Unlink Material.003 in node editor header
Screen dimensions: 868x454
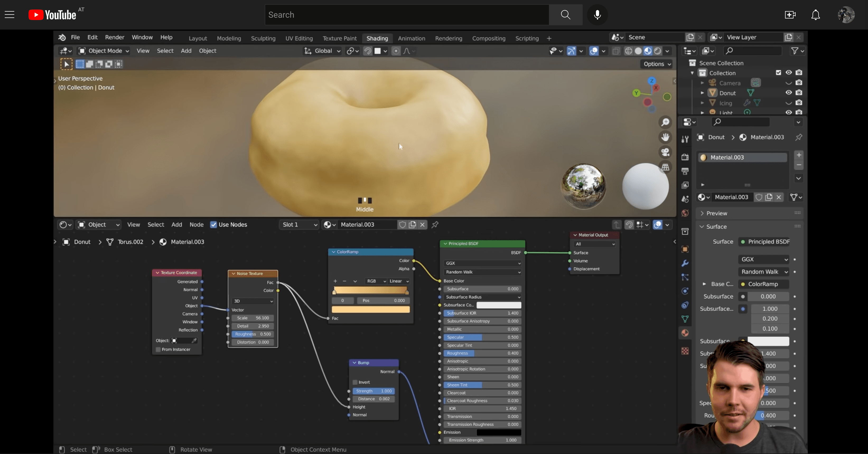point(422,225)
